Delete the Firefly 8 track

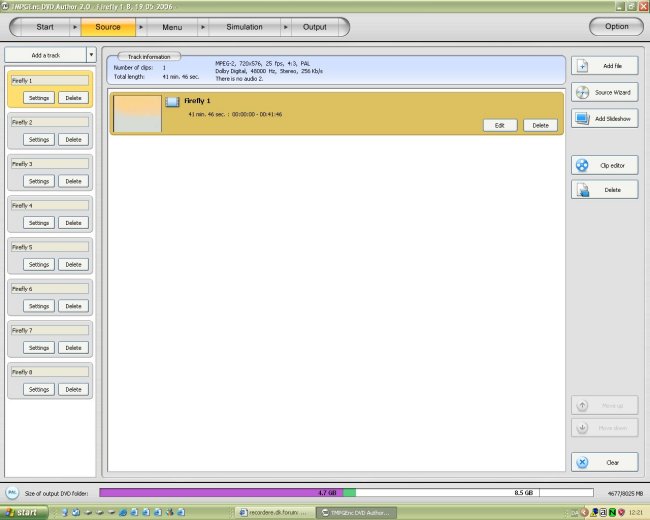[73, 389]
